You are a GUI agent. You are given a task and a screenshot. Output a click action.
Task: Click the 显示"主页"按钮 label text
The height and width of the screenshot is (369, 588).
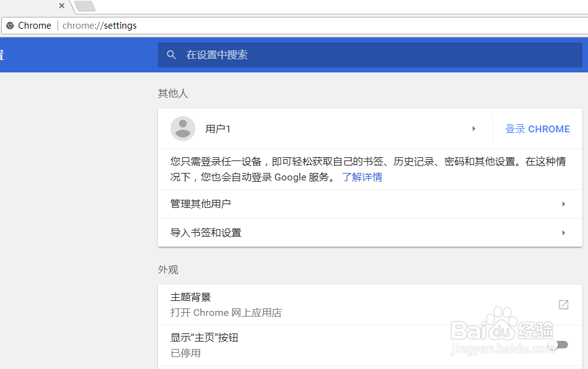click(204, 338)
